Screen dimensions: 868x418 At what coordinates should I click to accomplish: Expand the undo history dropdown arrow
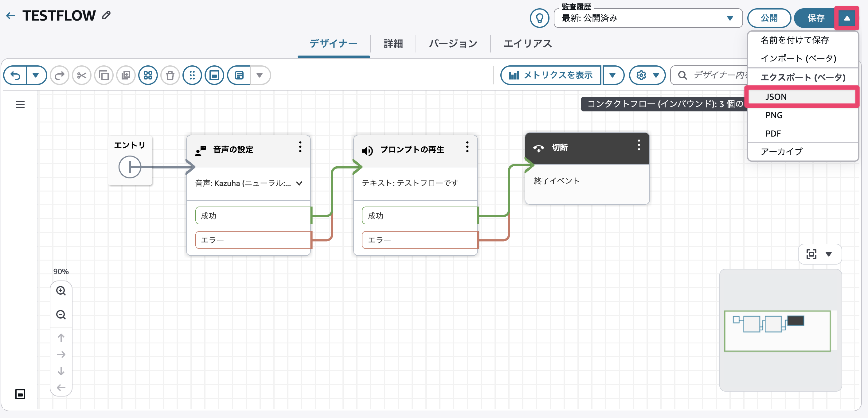click(x=36, y=75)
